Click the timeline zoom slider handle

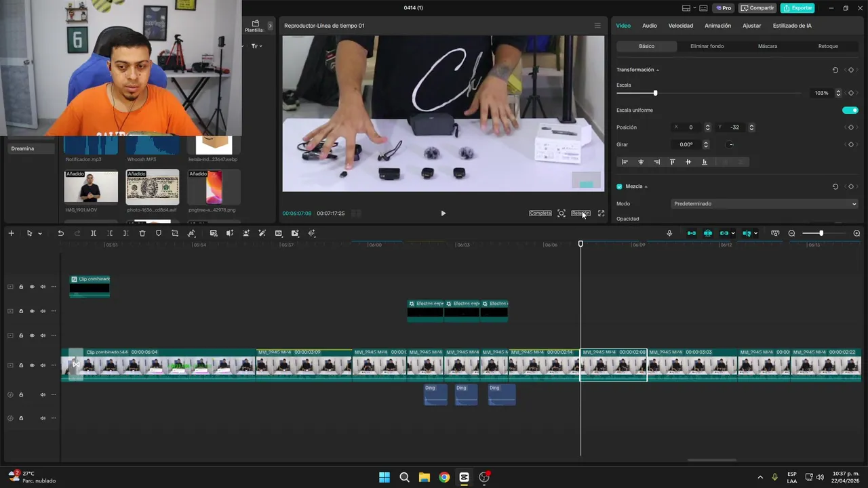pyautogui.click(x=821, y=233)
